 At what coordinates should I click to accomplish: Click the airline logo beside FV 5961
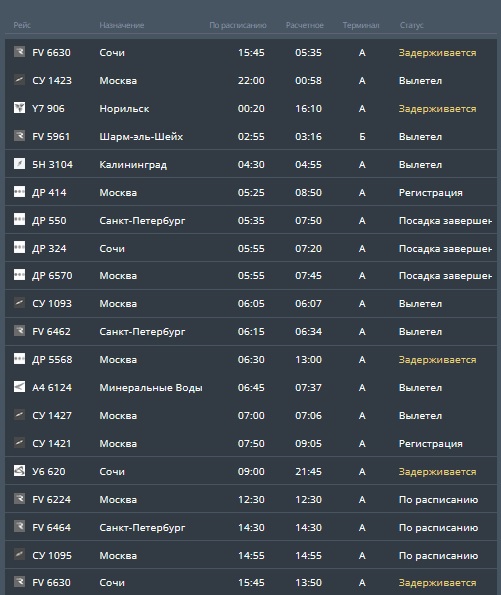(19, 135)
